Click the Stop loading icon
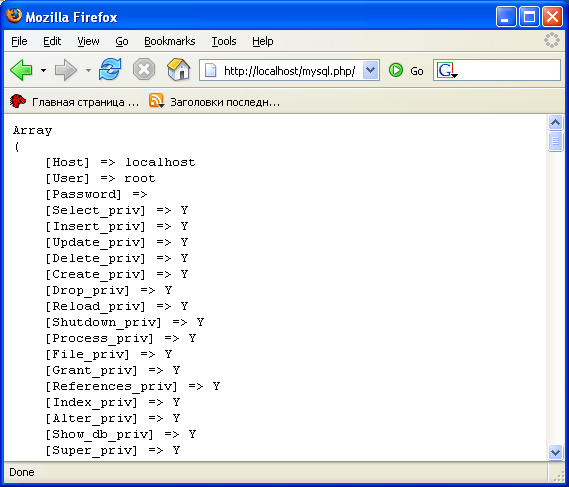The height and width of the screenshot is (487, 569). pyautogui.click(x=144, y=69)
